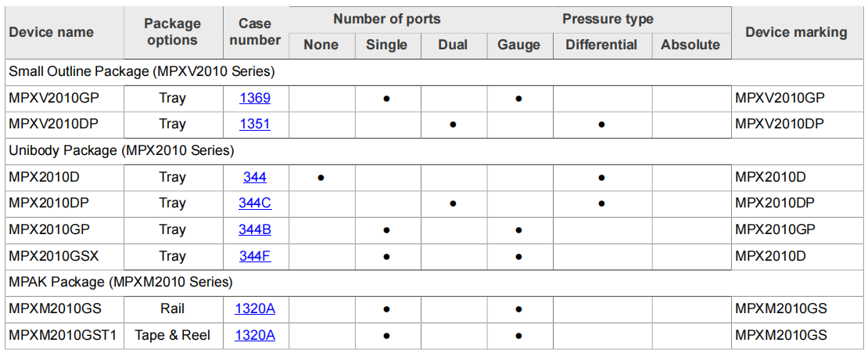Screen dimensions: 868x357
Task: Select the Absolute pressure type subheader
Action: coord(690,45)
